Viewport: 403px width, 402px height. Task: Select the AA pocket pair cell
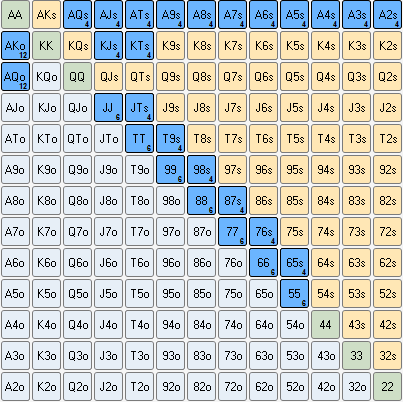[x=15, y=15]
